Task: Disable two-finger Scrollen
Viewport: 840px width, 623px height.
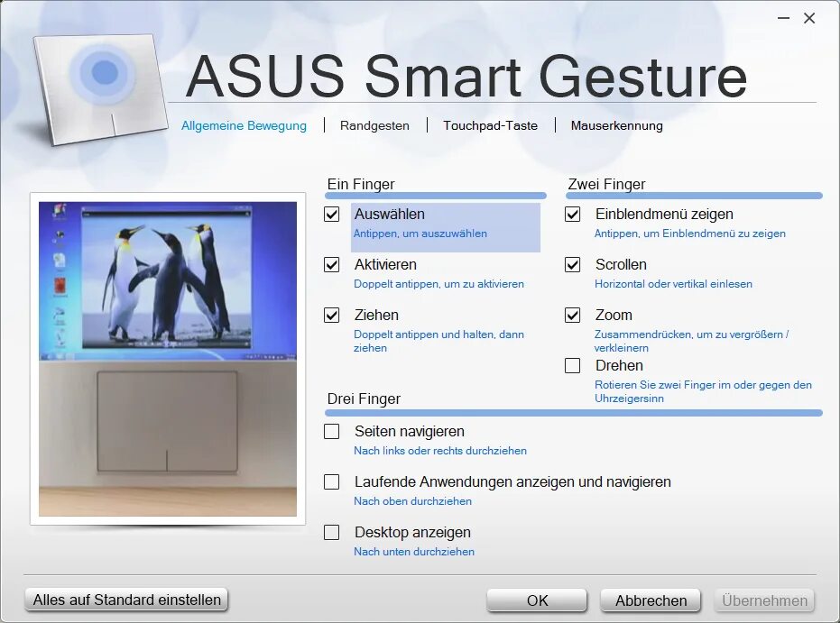Action: [573, 264]
